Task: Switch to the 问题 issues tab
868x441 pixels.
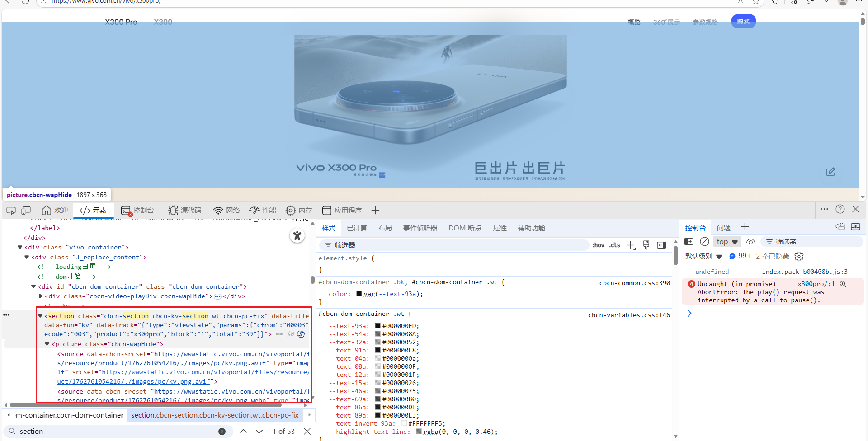Action: click(x=723, y=228)
